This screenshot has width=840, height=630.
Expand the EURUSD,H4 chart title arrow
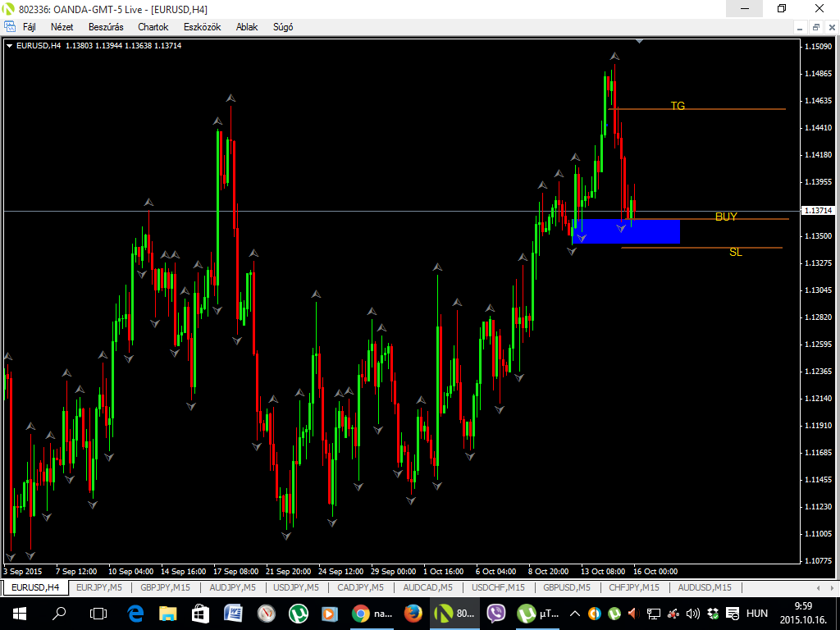9,46
